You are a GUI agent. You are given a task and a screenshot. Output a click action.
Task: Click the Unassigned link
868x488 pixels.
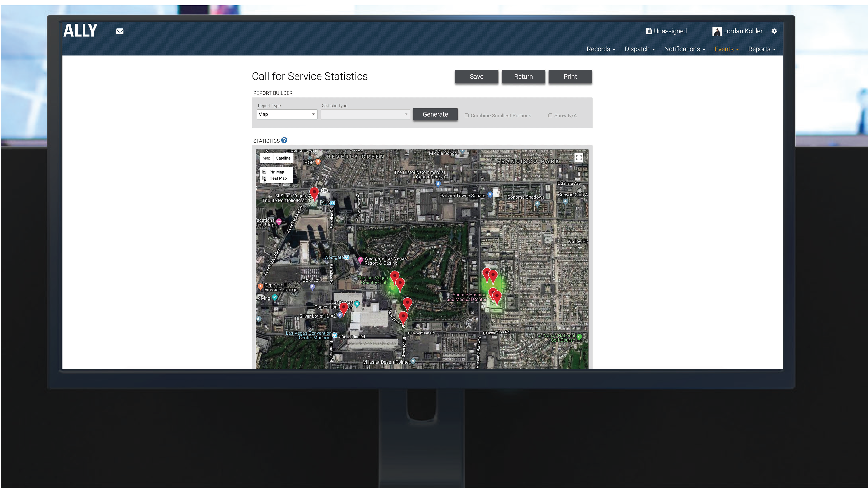(x=670, y=31)
